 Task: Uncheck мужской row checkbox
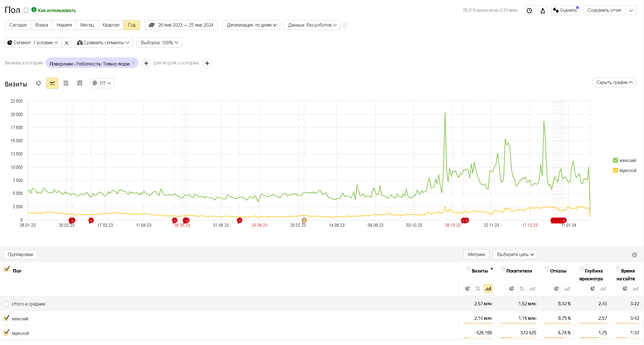[6, 333]
